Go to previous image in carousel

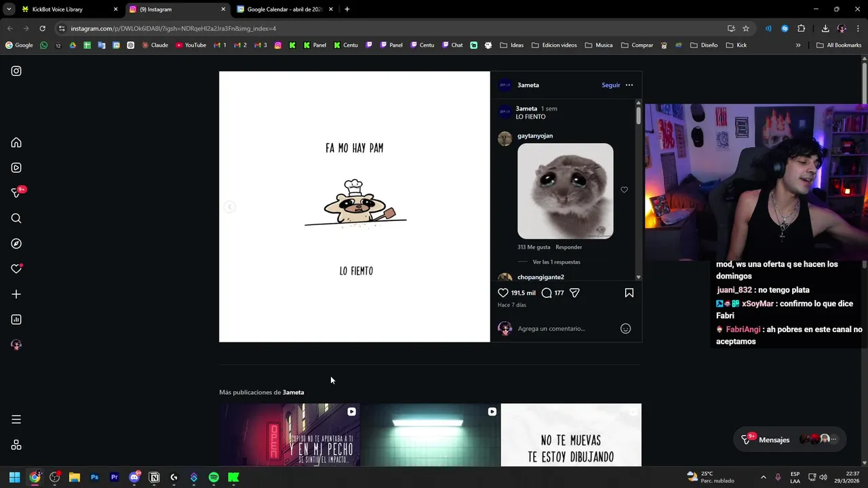click(230, 207)
